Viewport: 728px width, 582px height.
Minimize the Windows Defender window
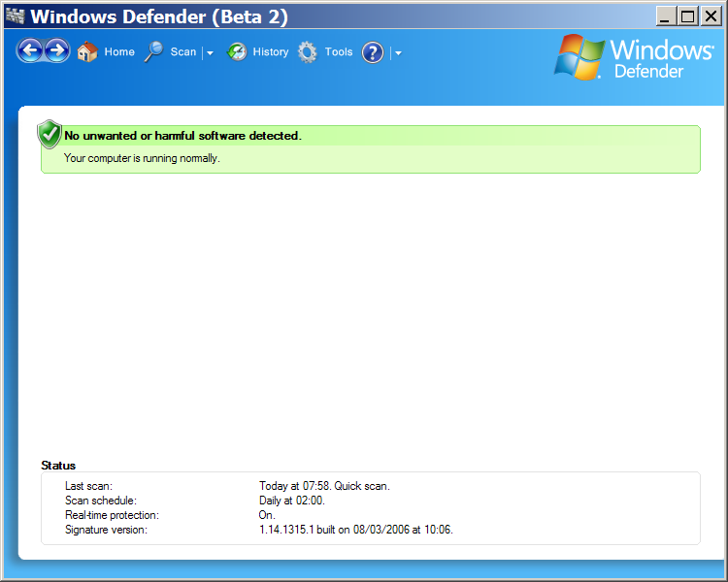(x=665, y=16)
